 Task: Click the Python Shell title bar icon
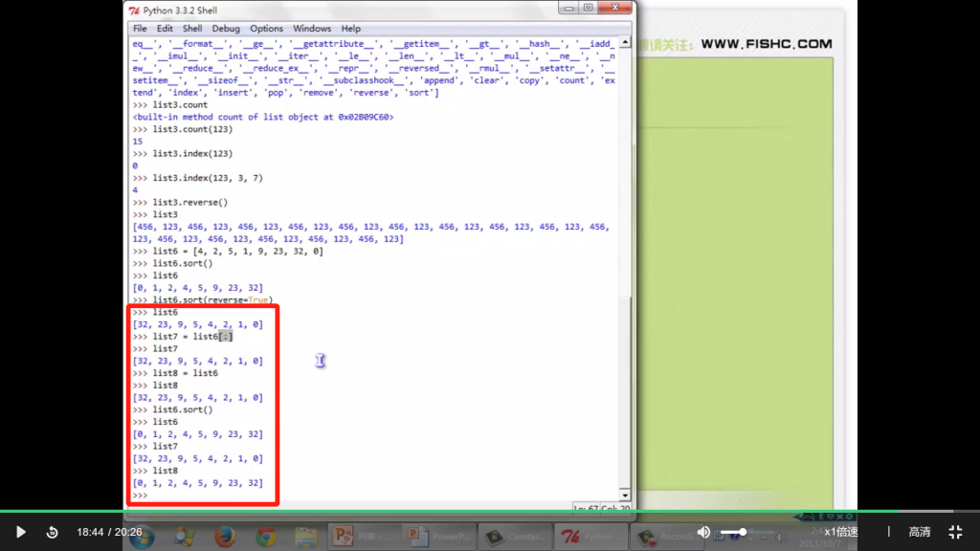[x=134, y=10]
